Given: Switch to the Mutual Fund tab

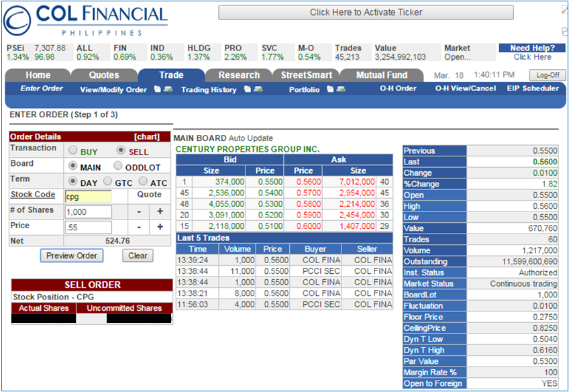Looking at the screenshot, I should pos(382,75).
